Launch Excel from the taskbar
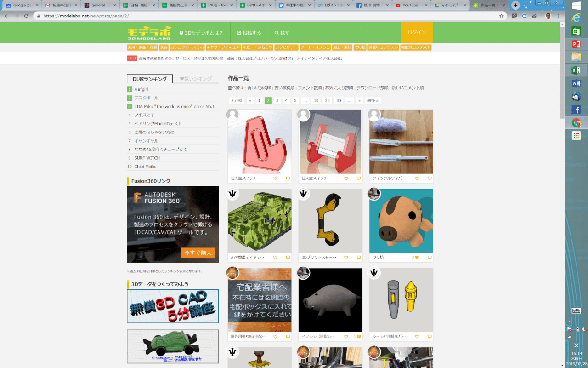The image size is (588, 368). 576,70
